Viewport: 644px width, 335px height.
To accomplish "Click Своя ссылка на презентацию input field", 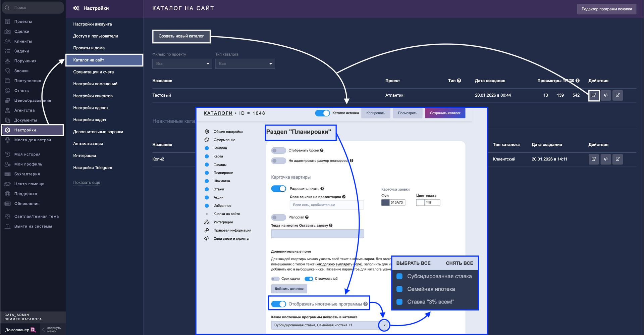I will (x=327, y=205).
